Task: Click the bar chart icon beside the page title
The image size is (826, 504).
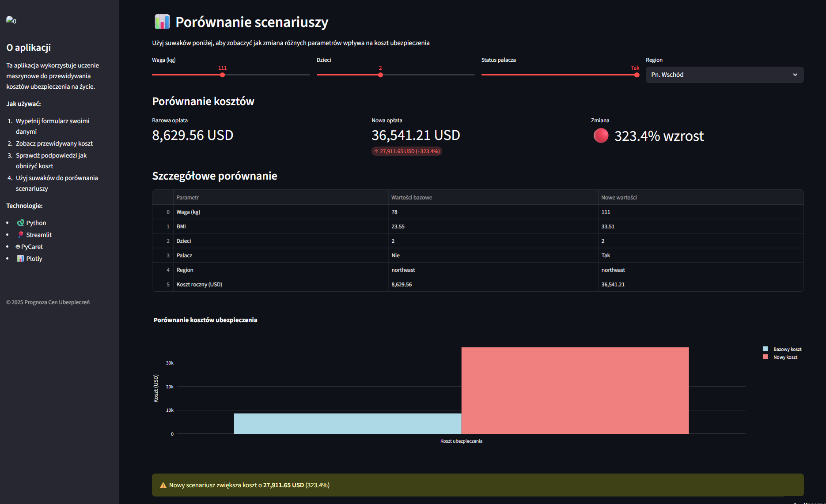Action: (x=162, y=22)
